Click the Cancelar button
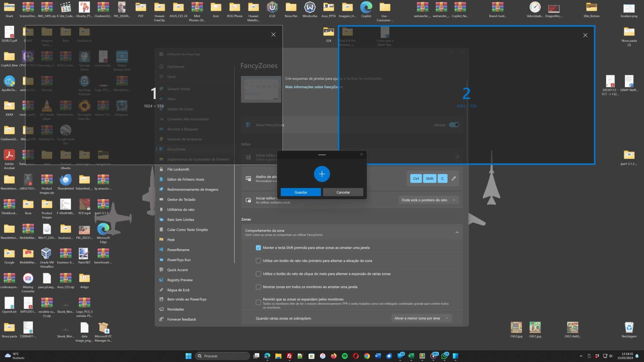This screenshot has width=644, height=362. (x=343, y=192)
